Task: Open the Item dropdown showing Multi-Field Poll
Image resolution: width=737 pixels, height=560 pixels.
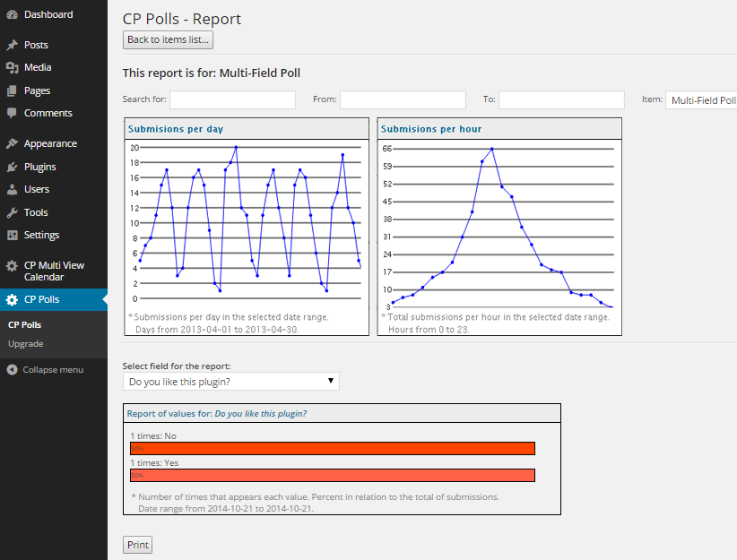Action: coord(701,100)
